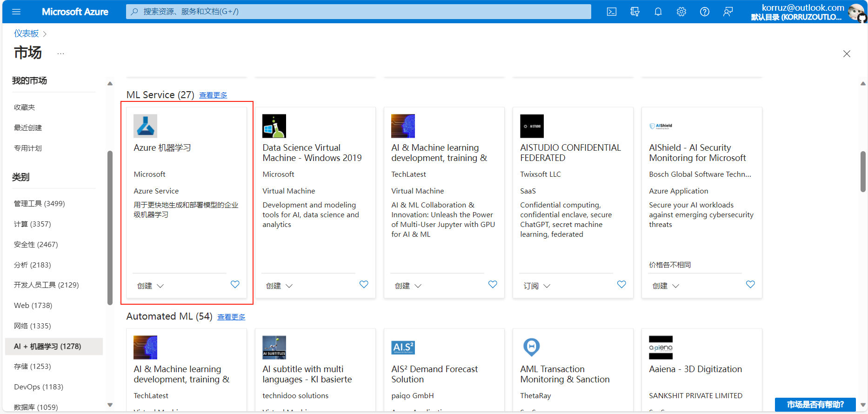The image size is (868, 414).
Task: Open the portal settings gear icon
Action: 681,12
